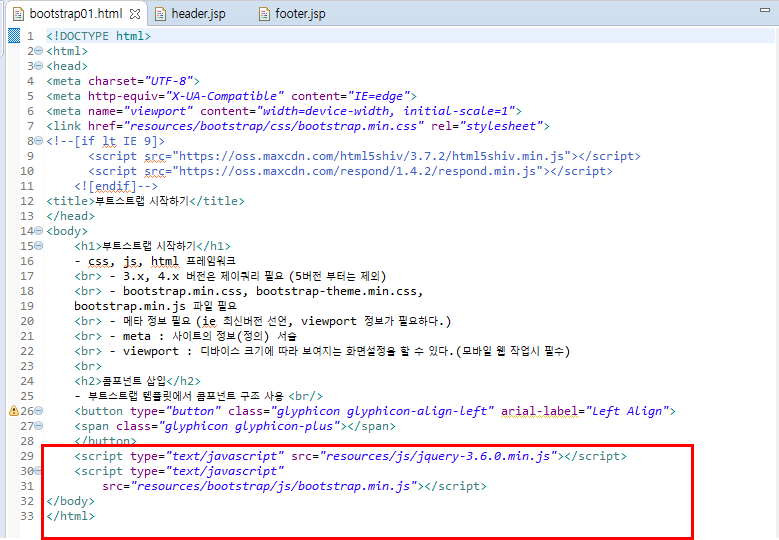This screenshot has width=779, height=540.
Task: Minimize the editor area
Action: [x=765, y=9]
